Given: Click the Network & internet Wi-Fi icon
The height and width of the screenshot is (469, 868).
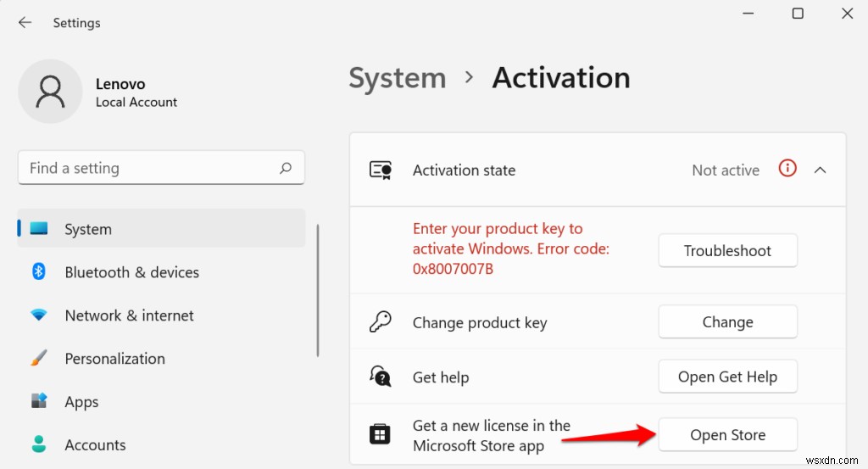Looking at the screenshot, I should click(39, 315).
